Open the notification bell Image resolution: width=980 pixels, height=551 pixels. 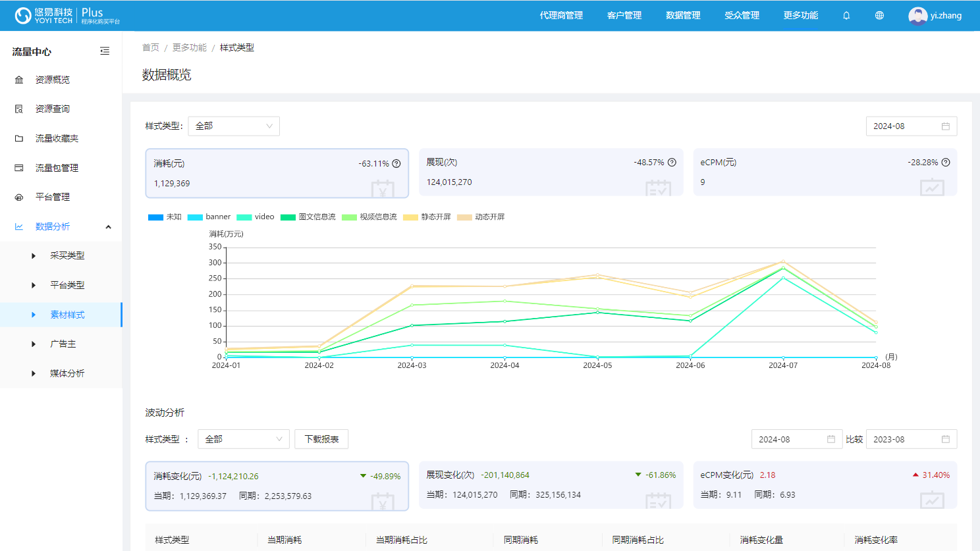(x=846, y=16)
